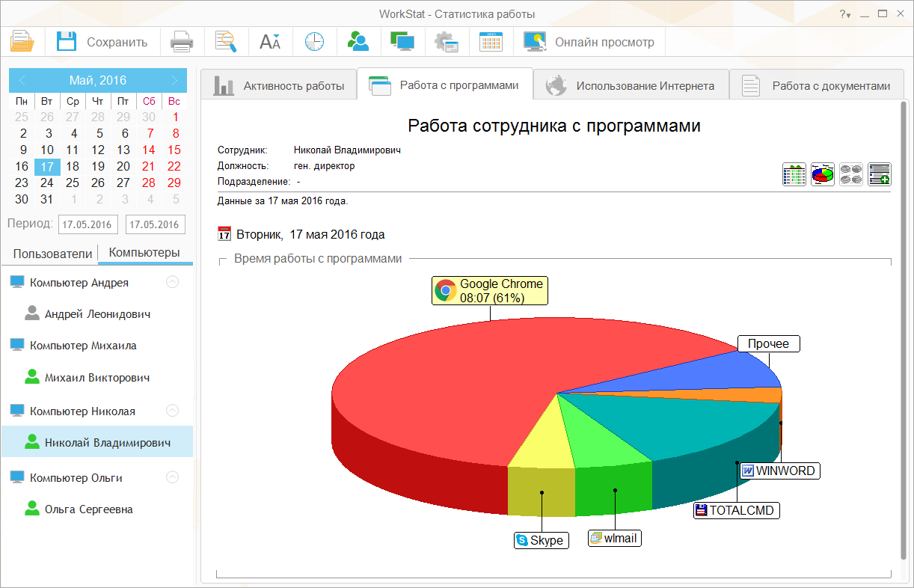Click the Прочее chart label

(769, 343)
